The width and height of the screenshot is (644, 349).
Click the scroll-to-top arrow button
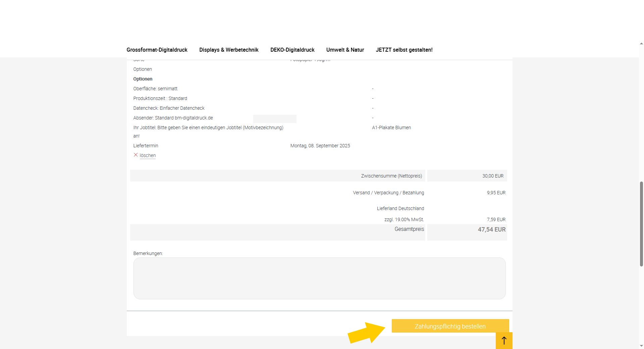coord(504,341)
